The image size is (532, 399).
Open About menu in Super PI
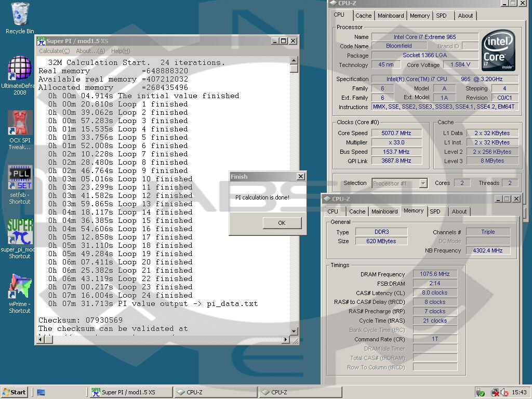(90, 51)
